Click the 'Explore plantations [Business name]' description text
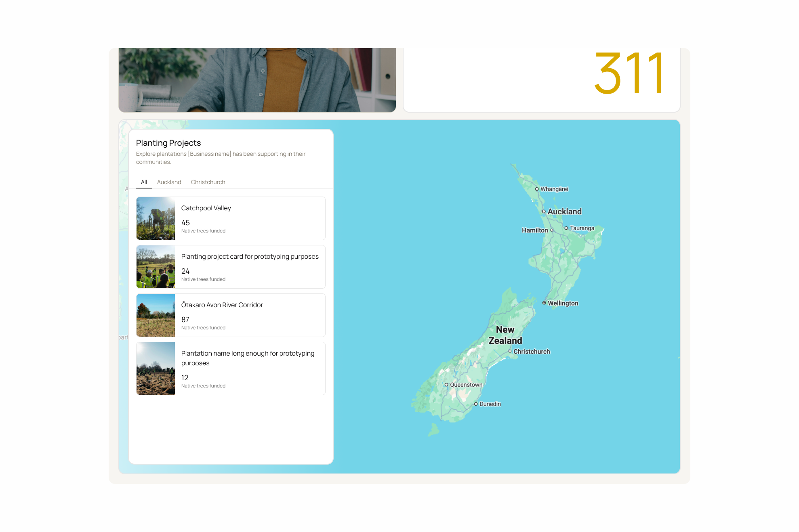The width and height of the screenshot is (799, 532). (221, 158)
